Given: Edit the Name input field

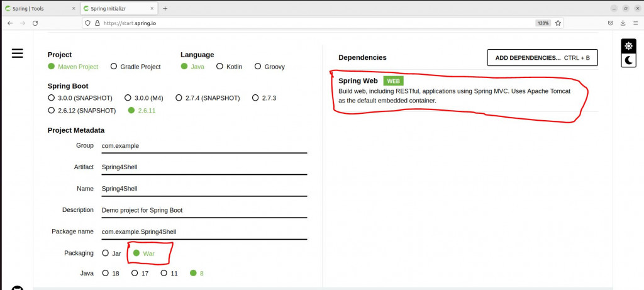Looking at the screenshot, I should coord(204,189).
